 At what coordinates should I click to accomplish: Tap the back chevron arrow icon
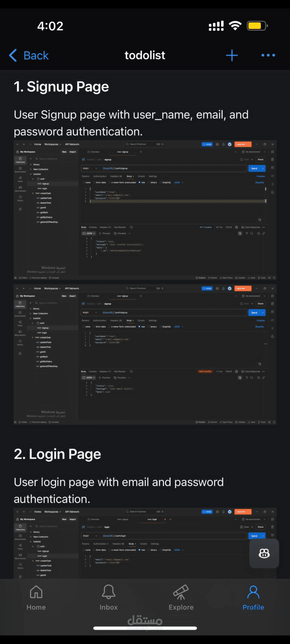click(x=13, y=55)
